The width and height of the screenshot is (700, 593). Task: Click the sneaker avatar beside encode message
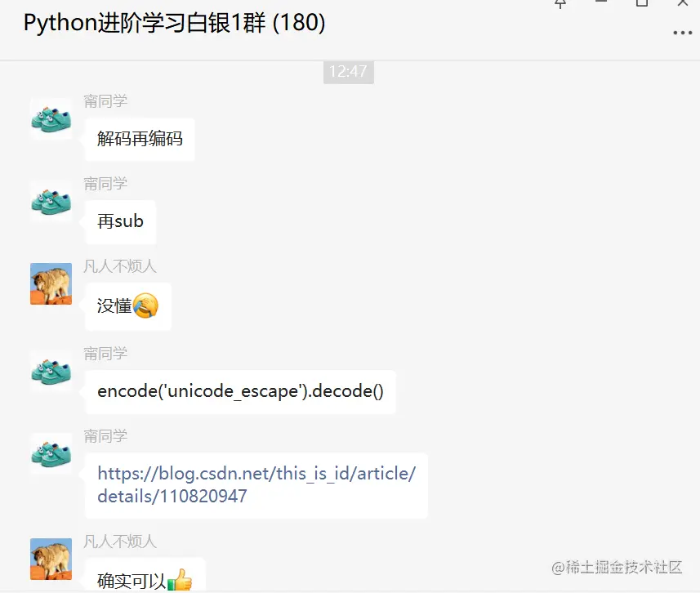click(x=51, y=372)
